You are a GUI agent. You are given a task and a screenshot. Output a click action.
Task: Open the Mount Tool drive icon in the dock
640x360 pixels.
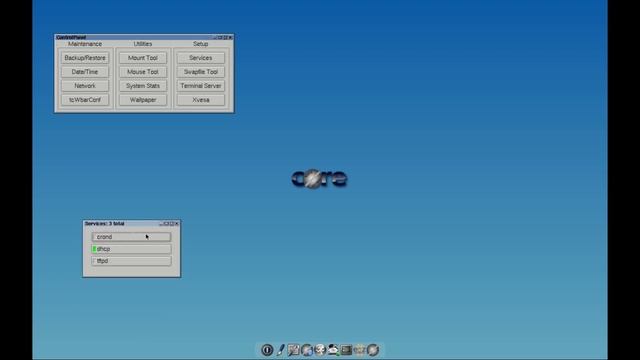coord(333,350)
